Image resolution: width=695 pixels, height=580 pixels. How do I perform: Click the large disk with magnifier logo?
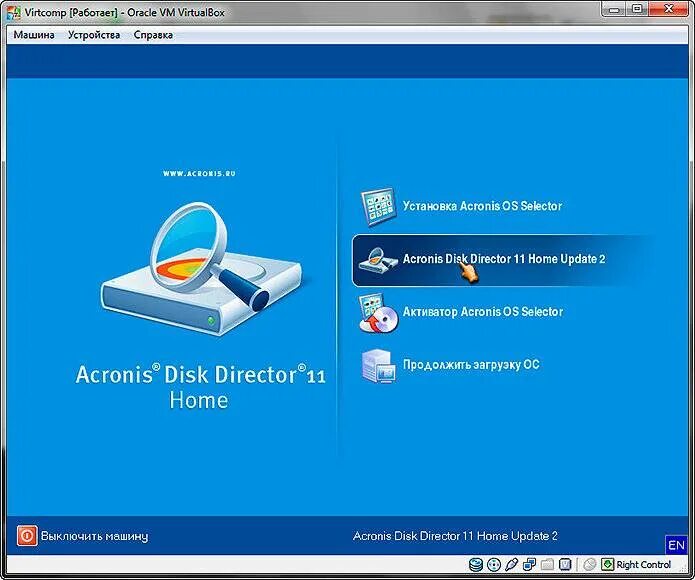point(202,270)
